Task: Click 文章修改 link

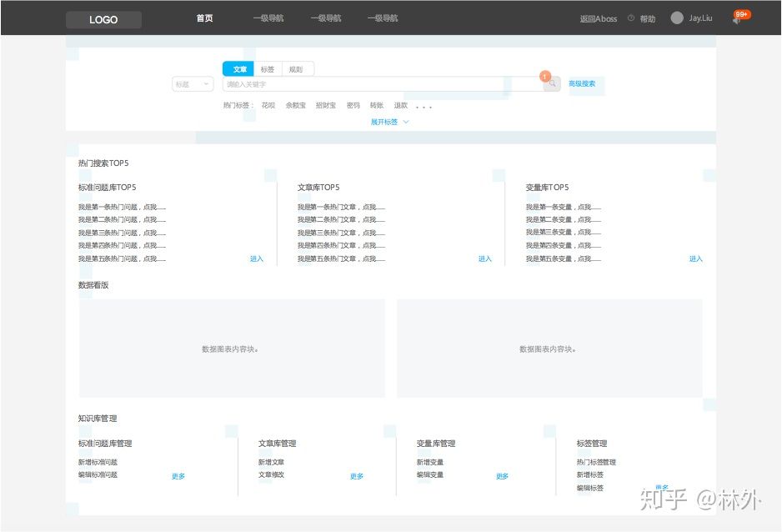Action: 271,474
